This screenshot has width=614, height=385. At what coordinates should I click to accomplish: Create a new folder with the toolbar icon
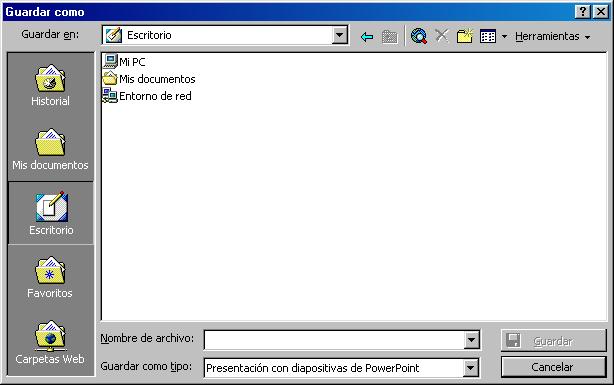pyautogui.click(x=465, y=36)
